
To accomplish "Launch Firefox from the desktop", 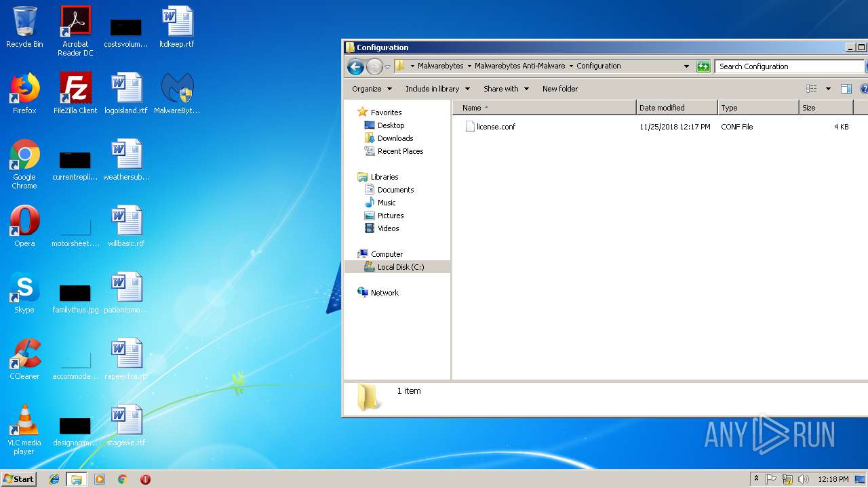I will point(24,94).
